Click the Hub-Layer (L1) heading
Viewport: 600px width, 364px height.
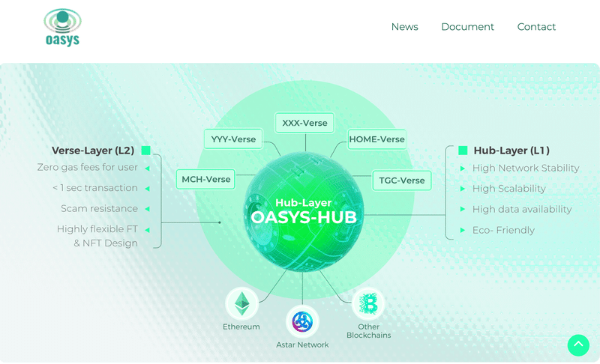point(511,151)
